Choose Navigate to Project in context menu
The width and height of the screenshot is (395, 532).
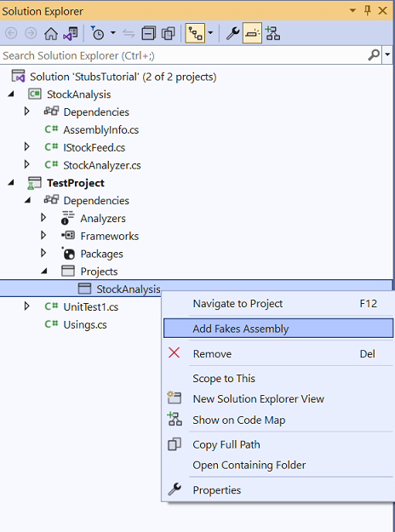278,304
